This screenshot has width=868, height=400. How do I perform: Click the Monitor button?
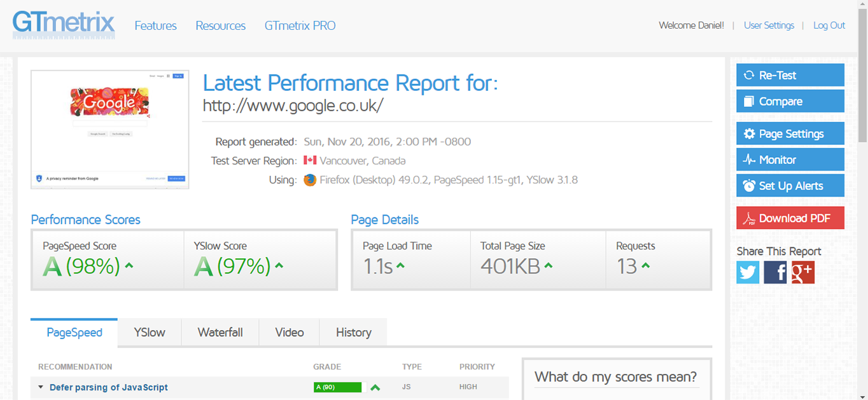[x=790, y=160]
